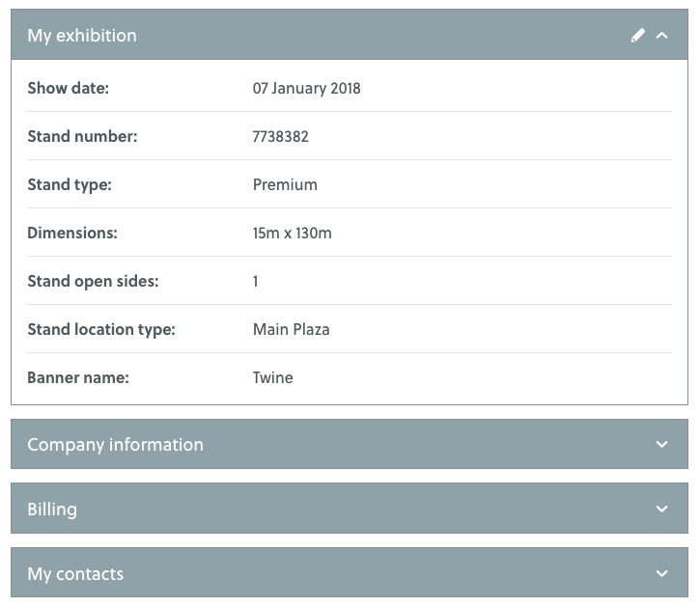
Task: Select the Company information header text
Action: pyautogui.click(x=115, y=445)
